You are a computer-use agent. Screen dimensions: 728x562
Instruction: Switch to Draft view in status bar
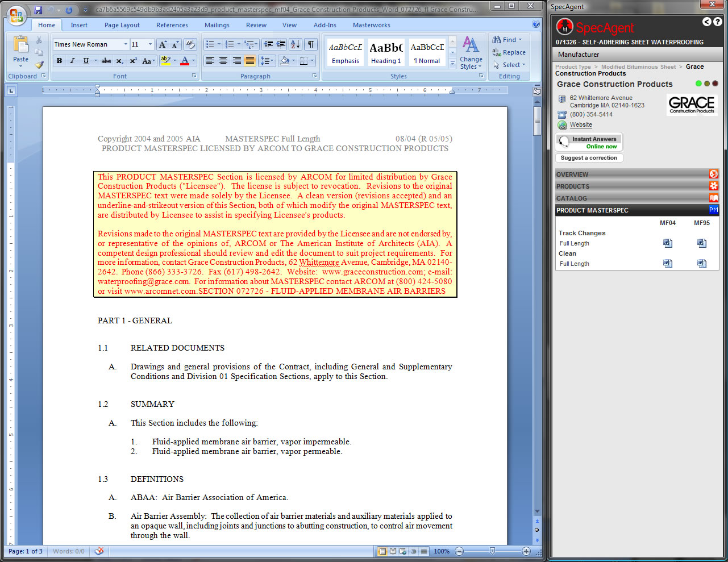tap(423, 551)
